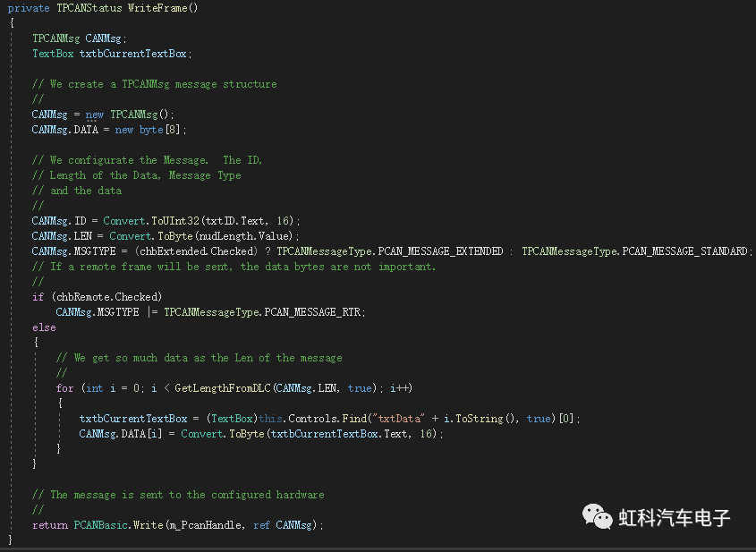756x552 pixels.
Task: Click the 'chbRemote' identifier
Action: 83,297
